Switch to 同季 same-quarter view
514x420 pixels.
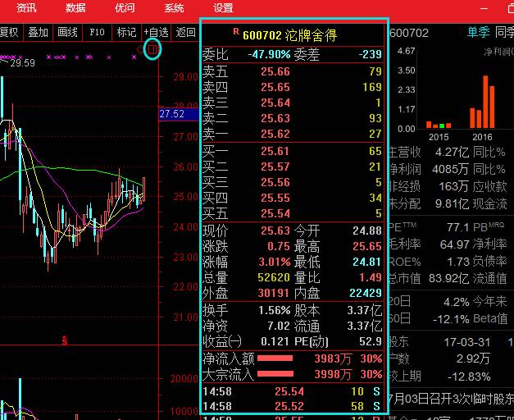504,33
